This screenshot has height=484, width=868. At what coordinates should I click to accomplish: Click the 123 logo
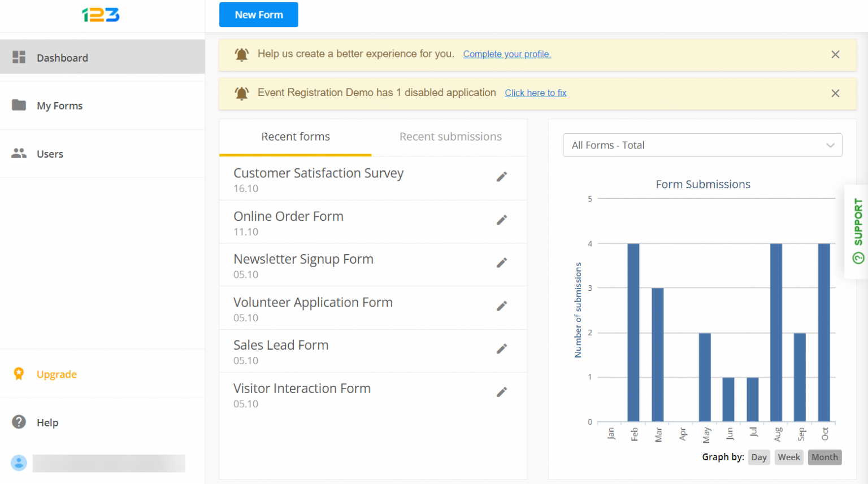click(101, 15)
